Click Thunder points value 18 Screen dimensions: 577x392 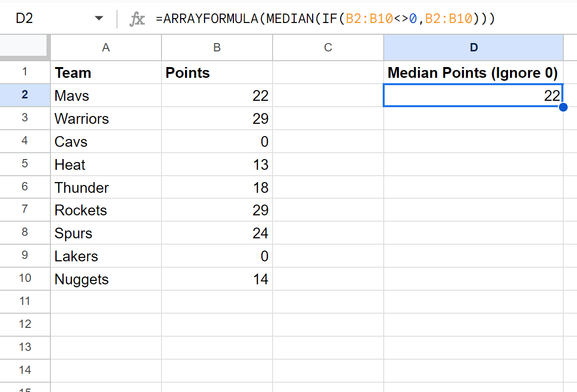point(217,187)
